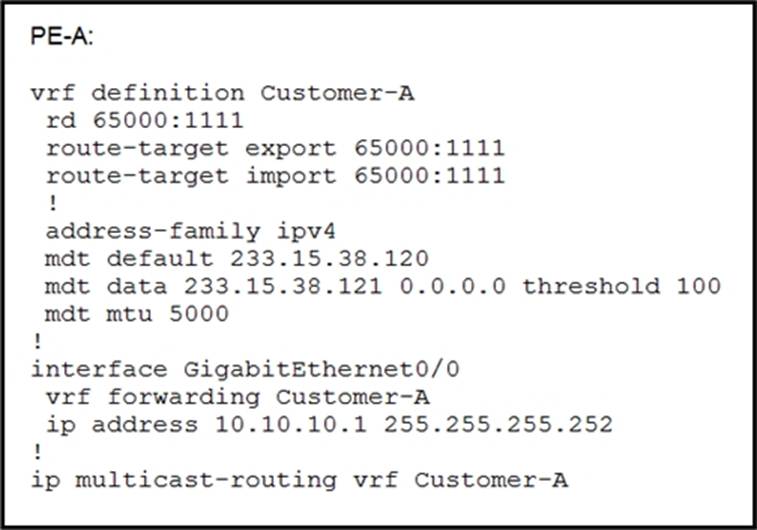Select the route-target import line
Screen dimensions: 757x530
tap(275, 176)
